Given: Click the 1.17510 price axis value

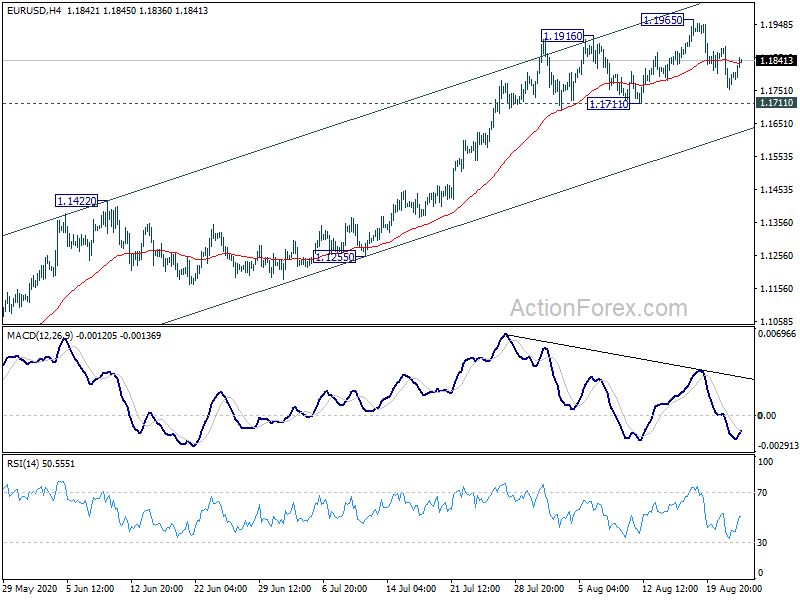Looking at the screenshot, I should tap(777, 91).
